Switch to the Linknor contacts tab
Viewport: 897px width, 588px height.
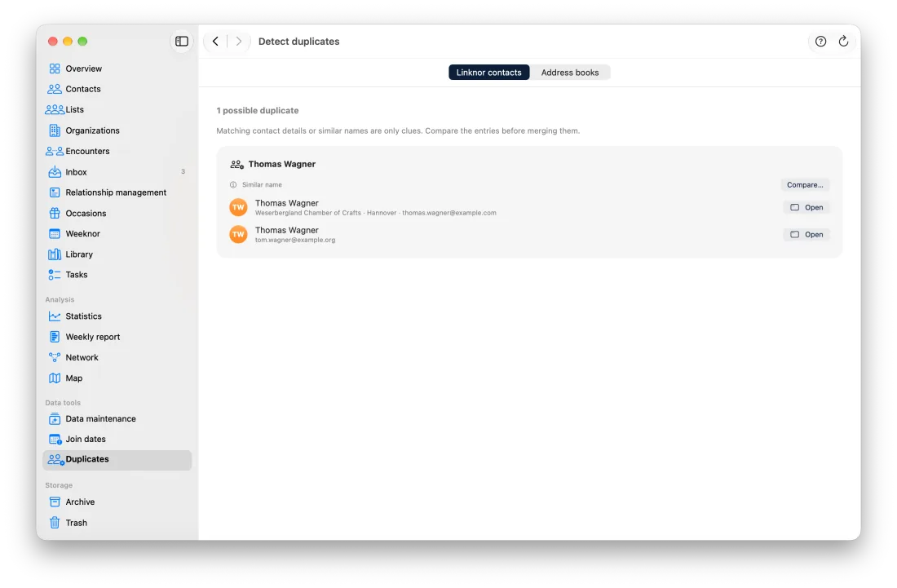coord(488,73)
